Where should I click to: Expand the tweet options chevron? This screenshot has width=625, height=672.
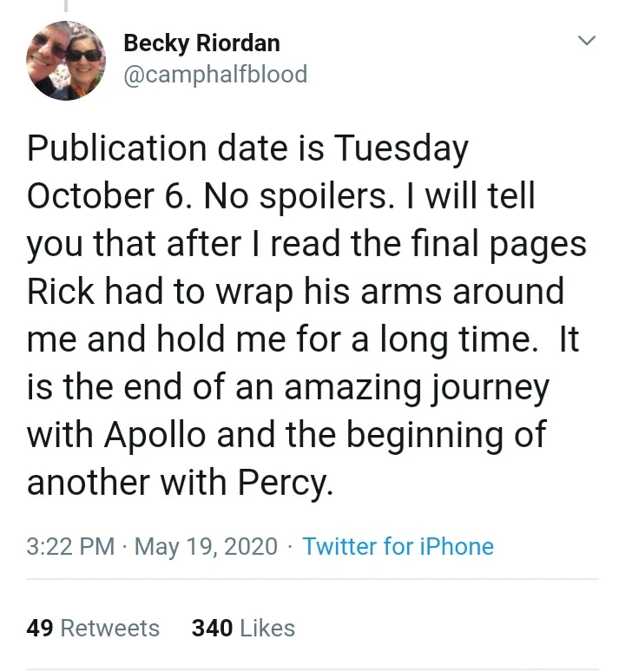(588, 41)
